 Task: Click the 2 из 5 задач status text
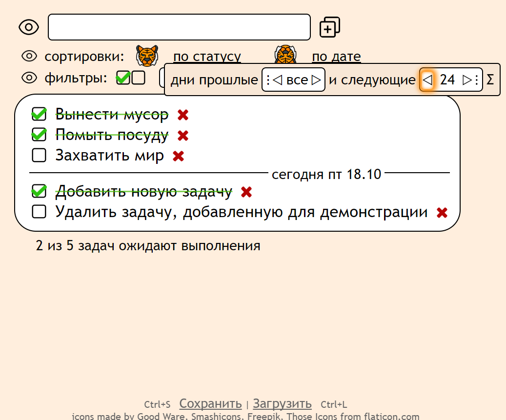[148, 246]
